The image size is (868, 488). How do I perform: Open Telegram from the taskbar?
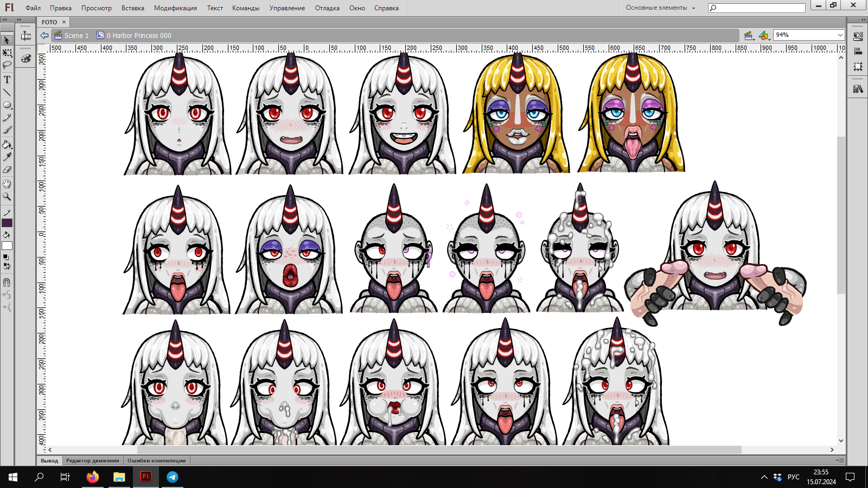(x=173, y=477)
